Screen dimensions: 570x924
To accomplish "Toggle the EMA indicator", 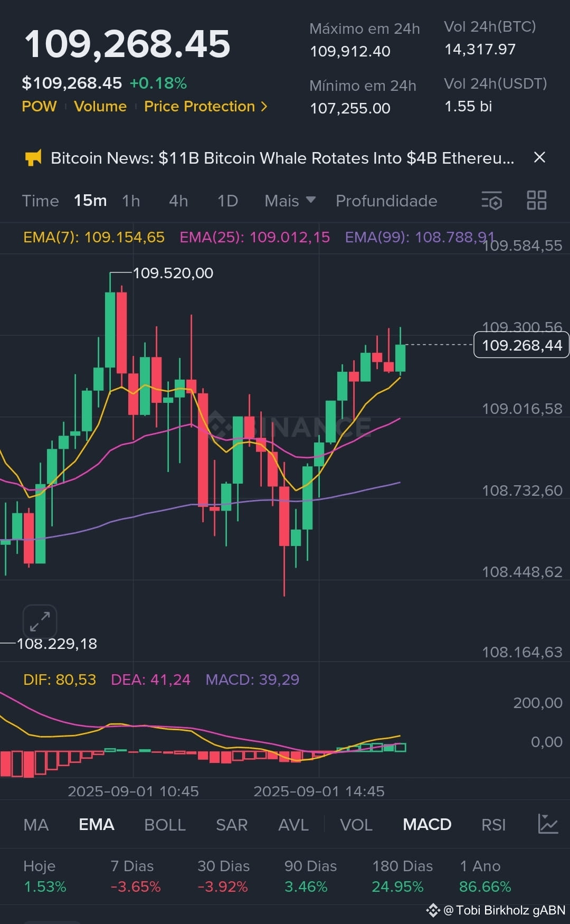I will (97, 824).
